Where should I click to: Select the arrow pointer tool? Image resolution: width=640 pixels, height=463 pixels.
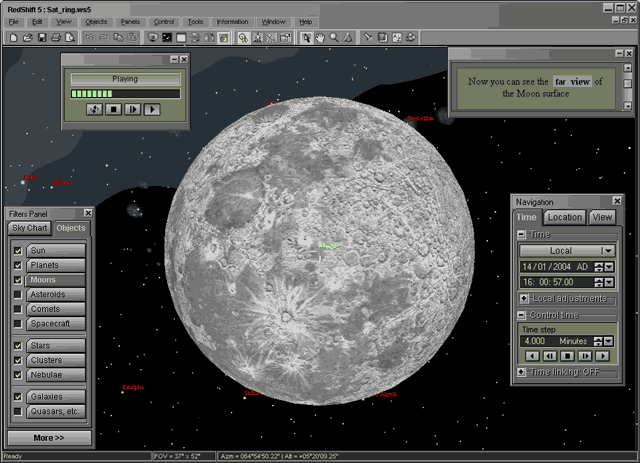307,38
